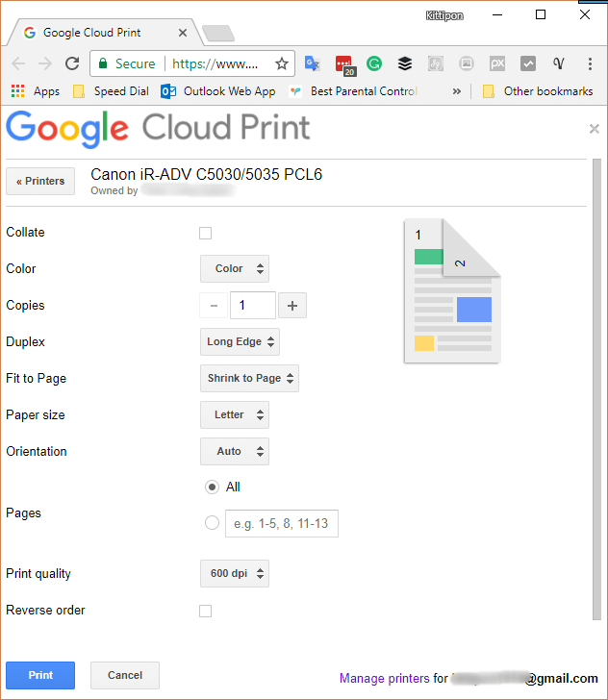The image size is (608, 700).
Task: Reload the page with the refresh icon
Action: (72, 63)
